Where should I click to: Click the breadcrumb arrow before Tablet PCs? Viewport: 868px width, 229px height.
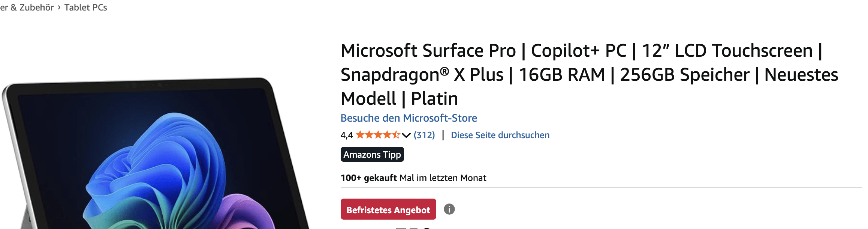tap(59, 7)
